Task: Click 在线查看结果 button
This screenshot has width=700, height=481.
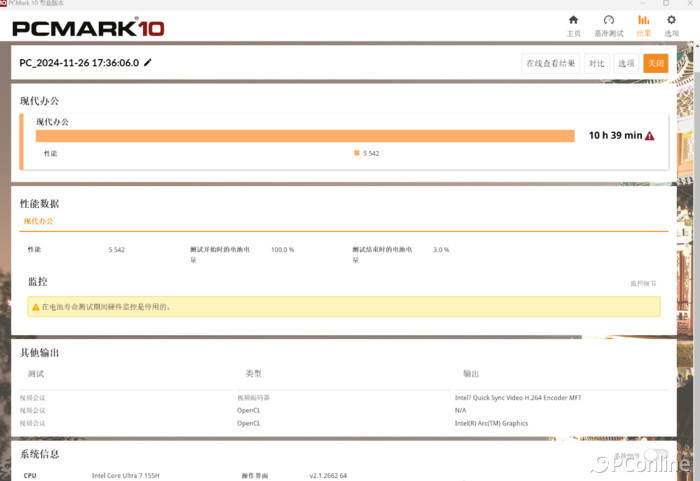Action: [x=550, y=63]
